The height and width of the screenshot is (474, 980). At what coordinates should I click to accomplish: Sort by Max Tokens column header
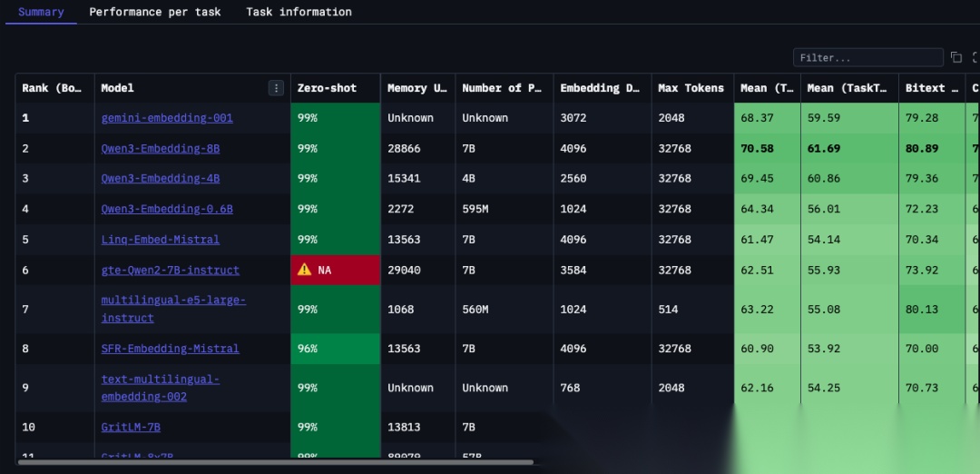point(691,88)
